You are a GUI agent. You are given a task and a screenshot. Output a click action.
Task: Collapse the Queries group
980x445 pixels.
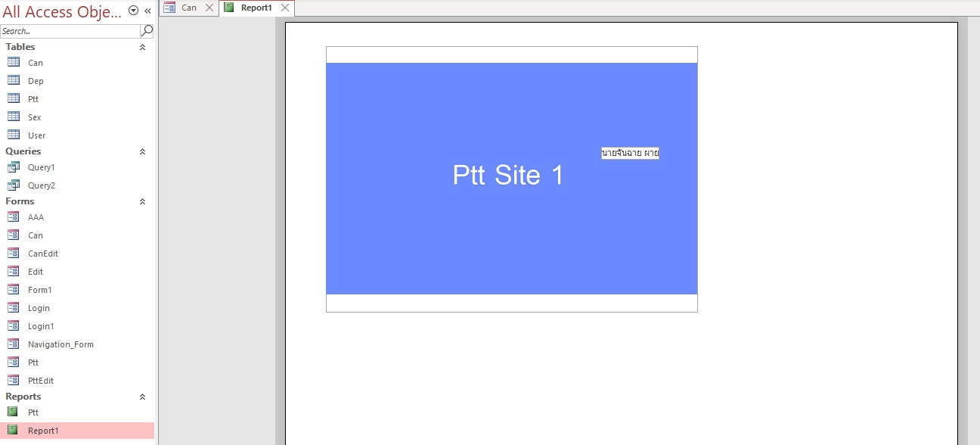[x=142, y=151]
